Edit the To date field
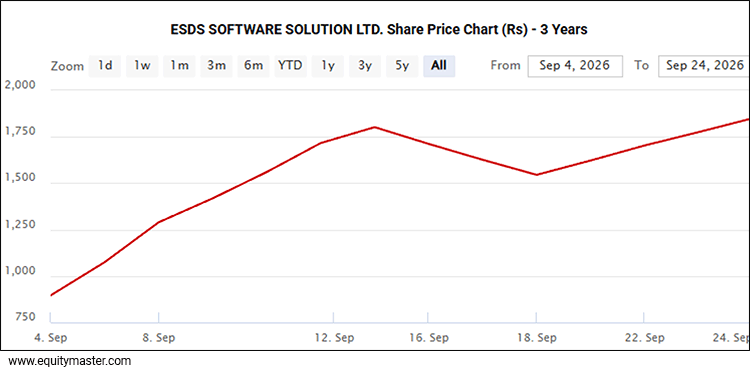Viewport: 750px width, 371px height. click(x=704, y=66)
